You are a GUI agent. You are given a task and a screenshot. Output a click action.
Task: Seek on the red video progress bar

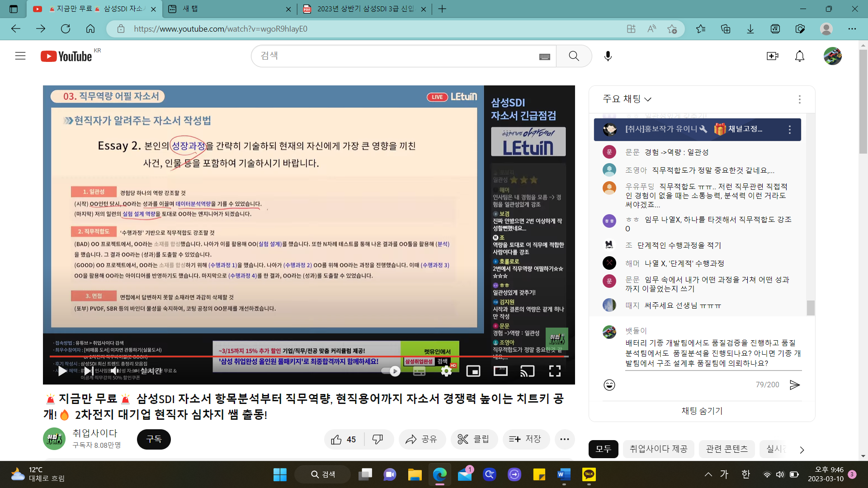(x=309, y=357)
